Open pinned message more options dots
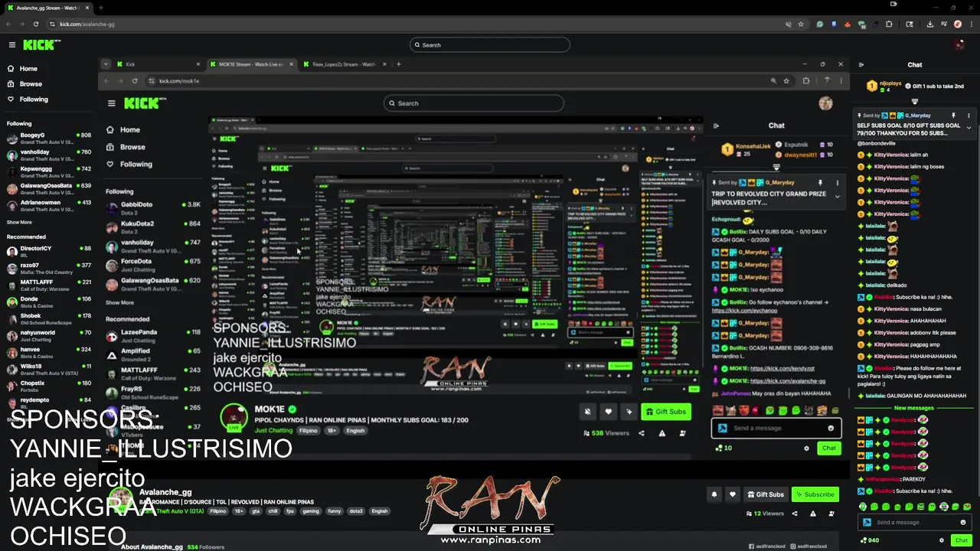This screenshot has height=551, width=980. pyautogui.click(x=969, y=116)
